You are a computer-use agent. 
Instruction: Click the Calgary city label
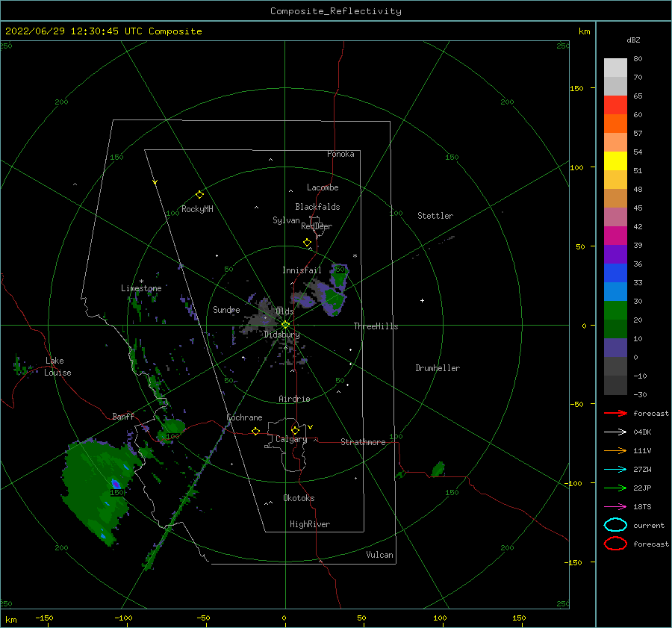click(x=291, y=439)
